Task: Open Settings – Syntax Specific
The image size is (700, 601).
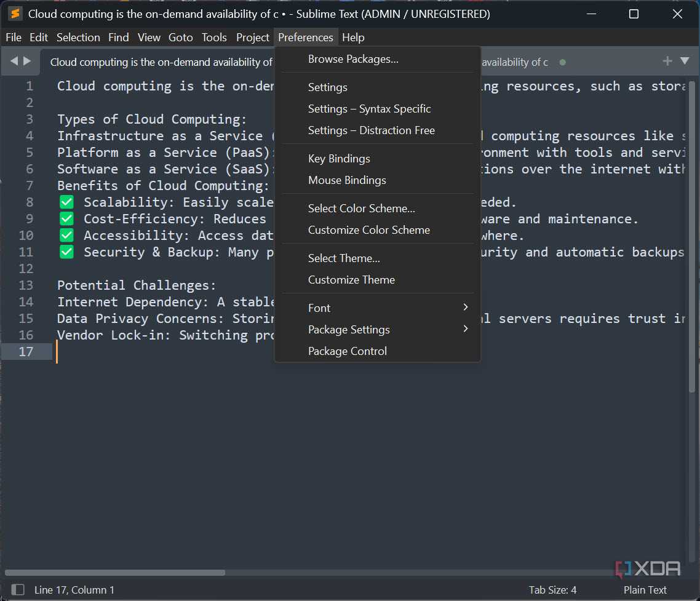Action: (x=377, y=108)
